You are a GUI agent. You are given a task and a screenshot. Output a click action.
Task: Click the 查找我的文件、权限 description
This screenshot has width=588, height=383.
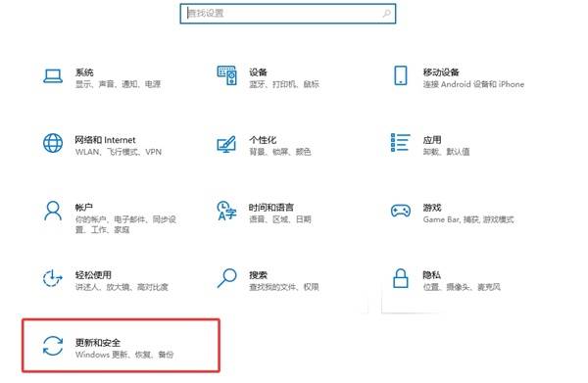pos(284,287)
